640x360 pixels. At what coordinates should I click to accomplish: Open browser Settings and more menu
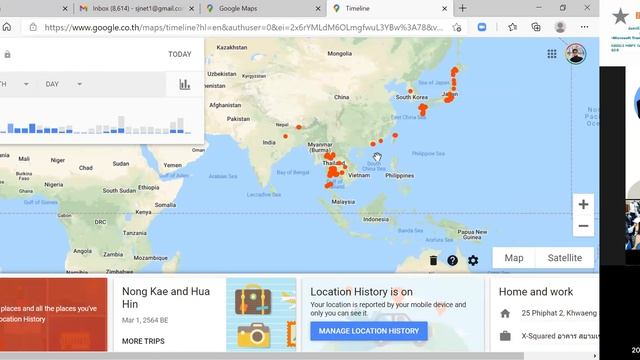pyautogui.click(x=584, y=27)
